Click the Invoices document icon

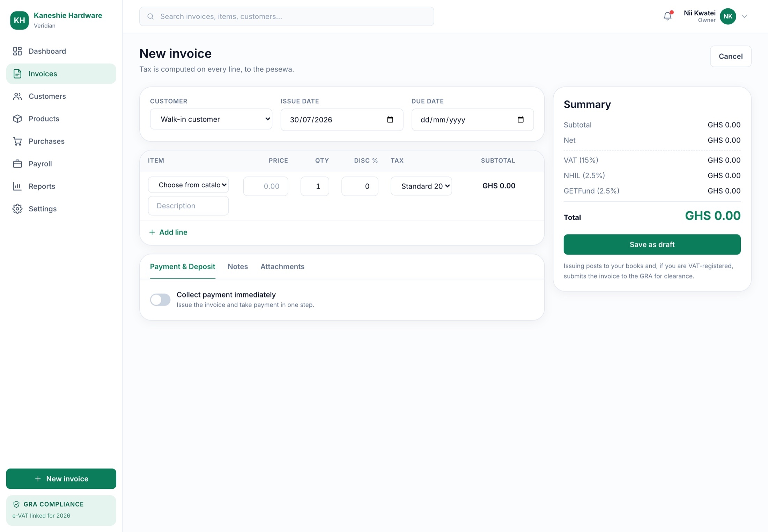click(x=17, y=74)
